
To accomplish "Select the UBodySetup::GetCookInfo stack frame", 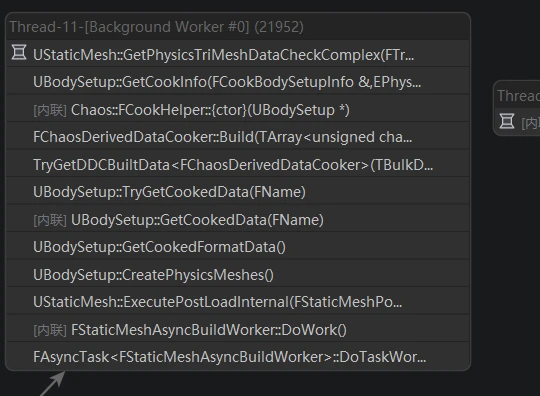I will [238, 82].
